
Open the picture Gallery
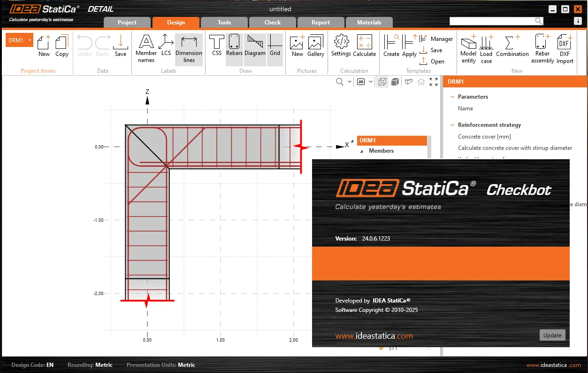pos(316,46)
